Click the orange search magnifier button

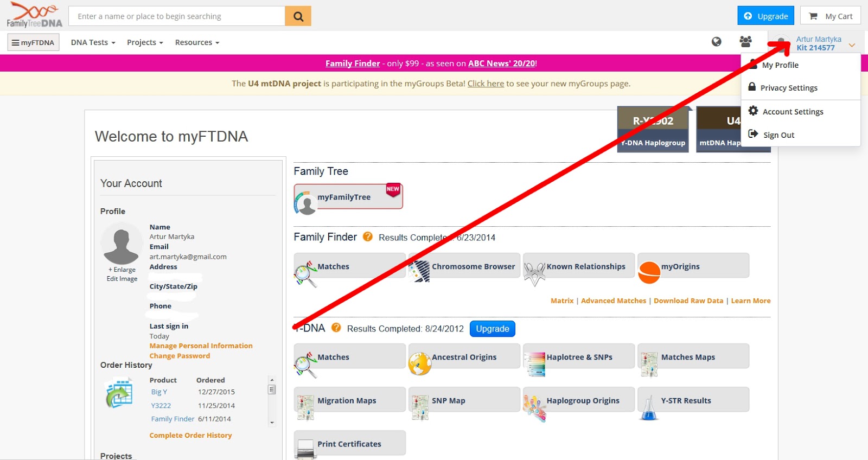pos(298,16)
